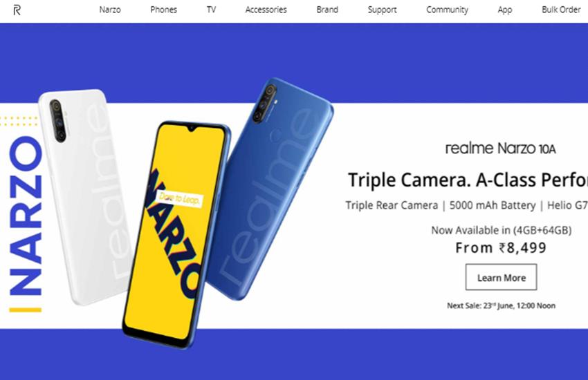Click the vertical NARZO banner logo
588x380 pixels.
coord(25,224)
